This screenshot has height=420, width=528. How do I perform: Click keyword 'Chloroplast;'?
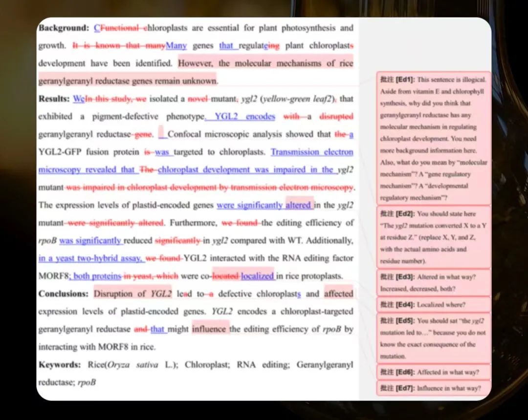click(207, 365)
